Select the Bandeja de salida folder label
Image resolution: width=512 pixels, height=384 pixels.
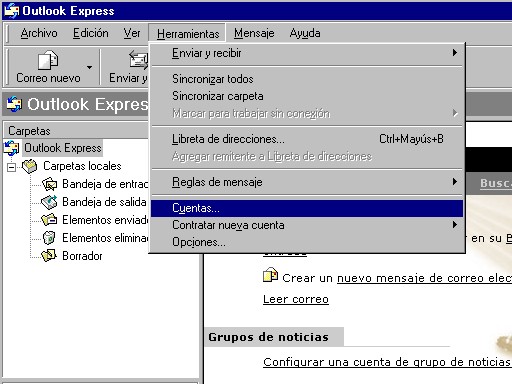coord(104,202)
